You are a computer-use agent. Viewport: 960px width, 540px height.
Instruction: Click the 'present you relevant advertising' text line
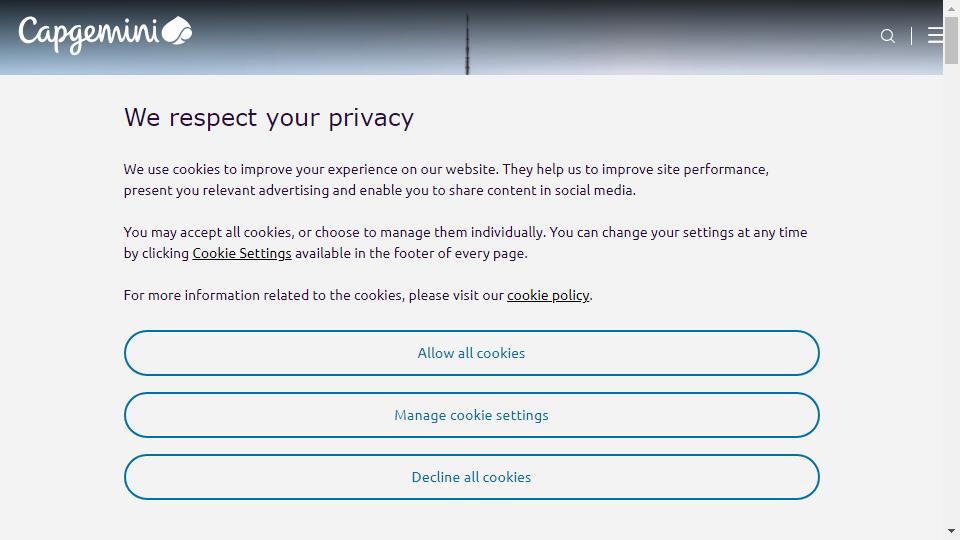click(x=380, y=190)
